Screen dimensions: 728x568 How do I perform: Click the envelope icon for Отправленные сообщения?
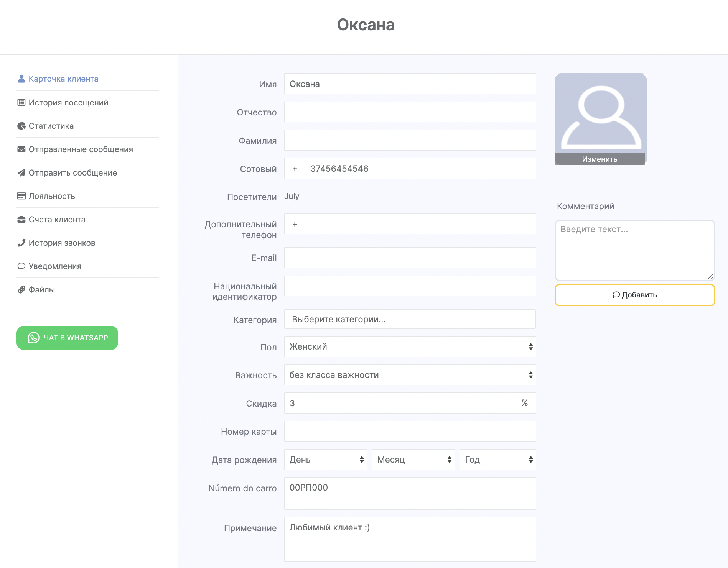pos(21,149)
